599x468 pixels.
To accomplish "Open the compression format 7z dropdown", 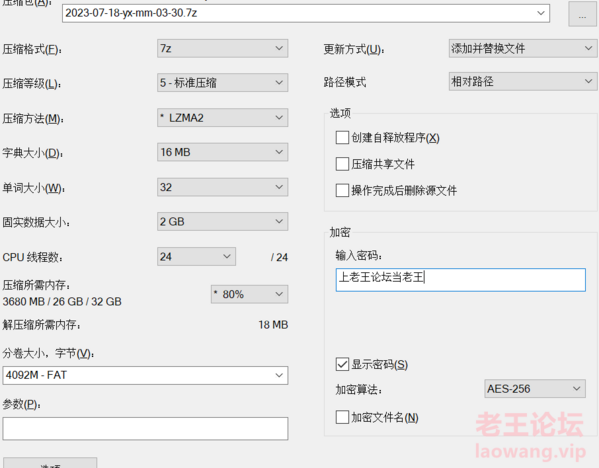I will [x=222, y=49].
